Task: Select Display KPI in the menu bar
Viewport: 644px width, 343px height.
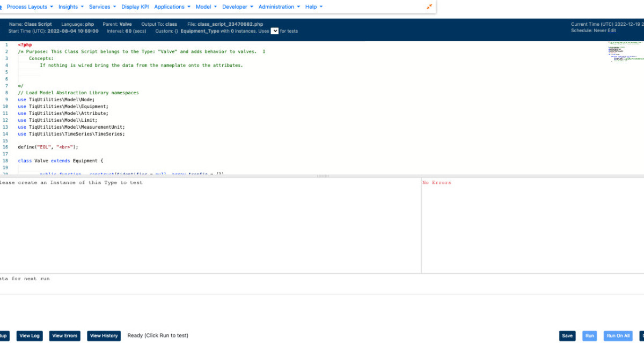Action: pyautogui.click(x=135, y=6)
